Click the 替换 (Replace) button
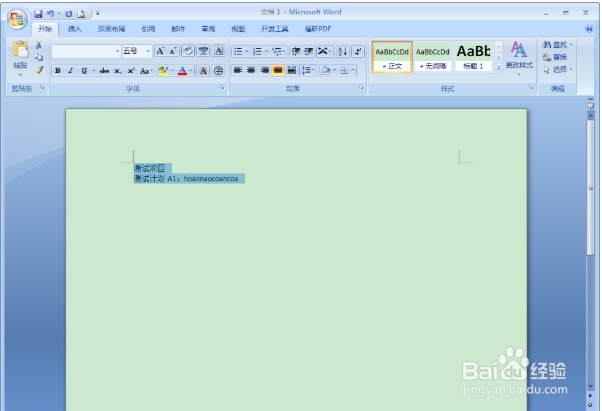The height and width of the screenshot is (411, 602). coord(555,57)
